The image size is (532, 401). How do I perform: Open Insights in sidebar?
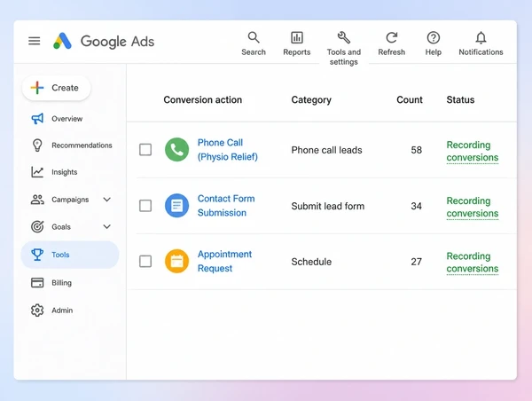tap(65, 172)
